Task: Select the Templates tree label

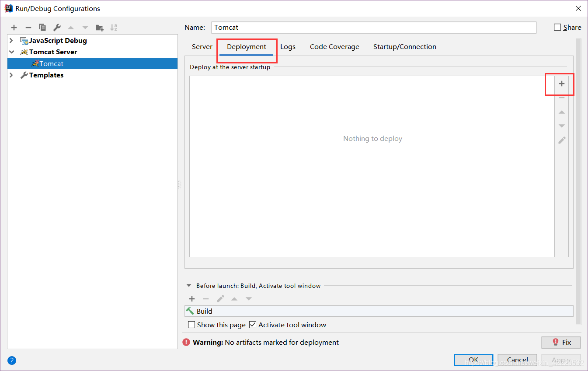Action: click(x=46, y=75)
